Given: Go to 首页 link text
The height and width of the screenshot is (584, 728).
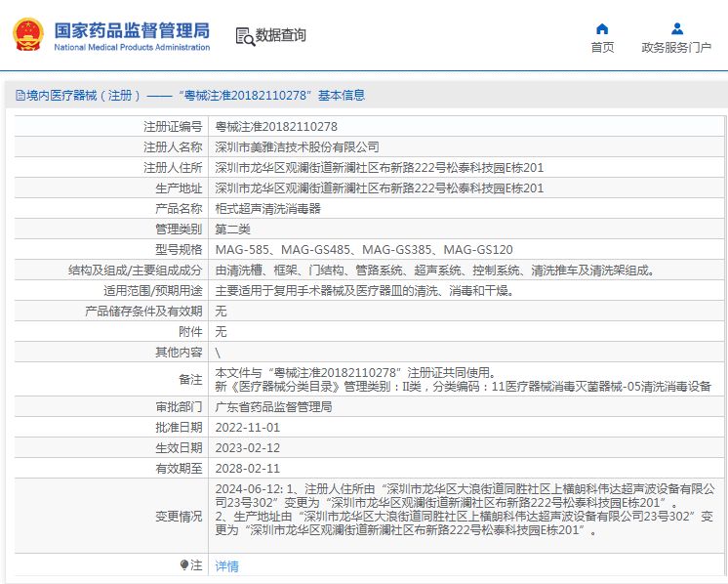Looking at the screenshot, I should 602,48.
